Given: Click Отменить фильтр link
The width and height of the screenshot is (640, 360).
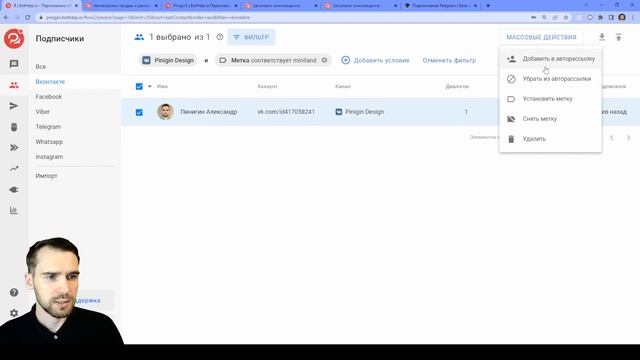Looking at the screenshot, I should pyautogui.click(x=449, y=60).
